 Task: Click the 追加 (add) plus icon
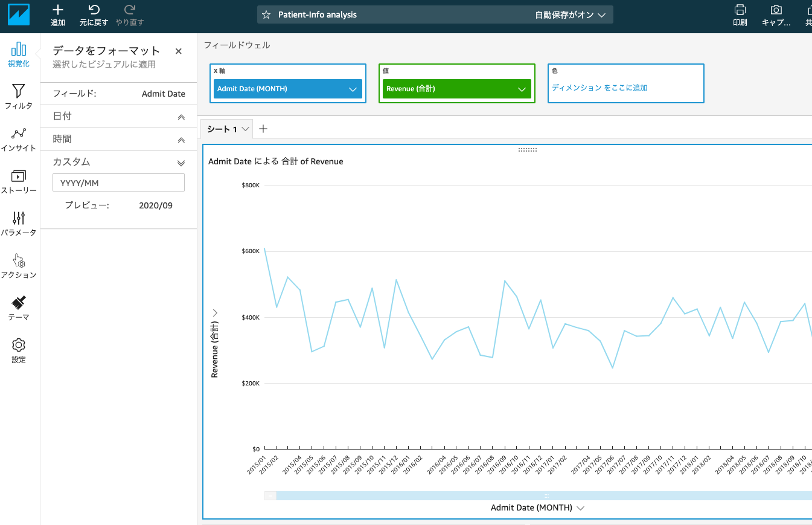(58, 10)
